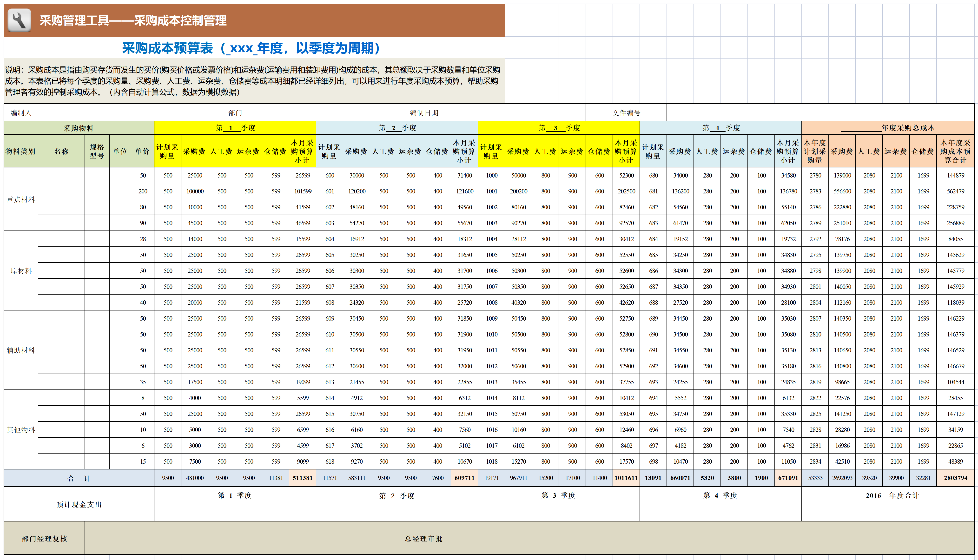
Task: Select the 本年度采购成本预算合计 column header
Action: point(955,151)
